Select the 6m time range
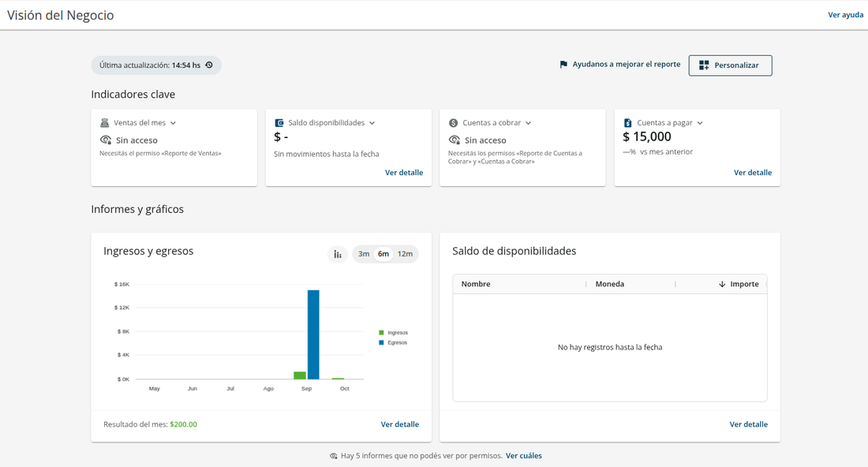Viewport: 868px width, 467px height. (383, 254)
